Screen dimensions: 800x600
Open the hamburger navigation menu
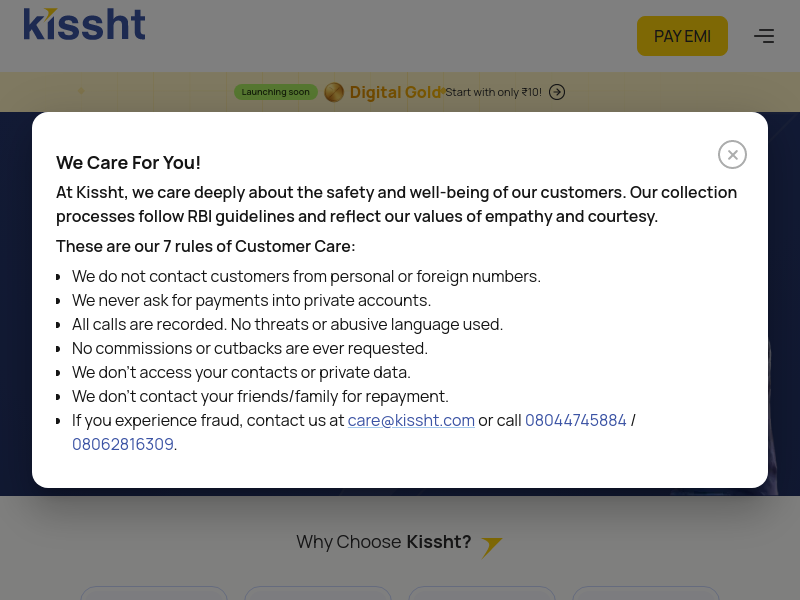pyautogui.click(x=764, y=36)
